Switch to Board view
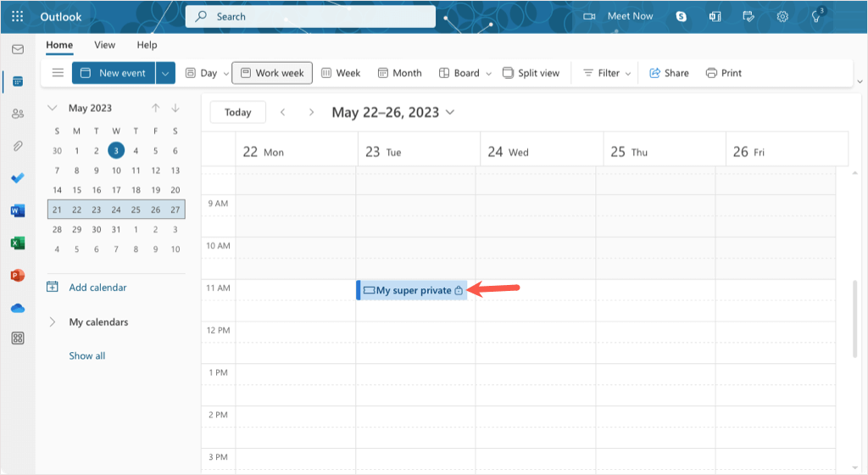Screen dimensions: 868x475 pyautogui.click(x=459, y=73)
